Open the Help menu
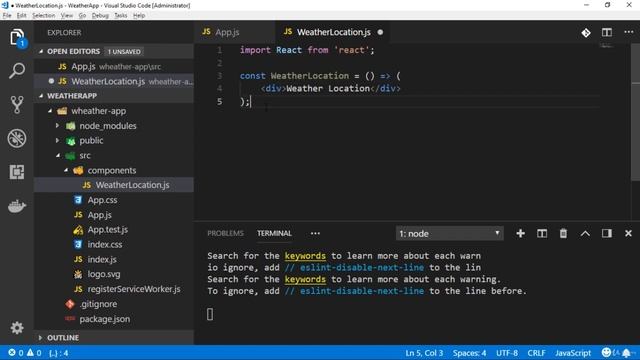The image size is (640, 360). [x=139, y=16]
